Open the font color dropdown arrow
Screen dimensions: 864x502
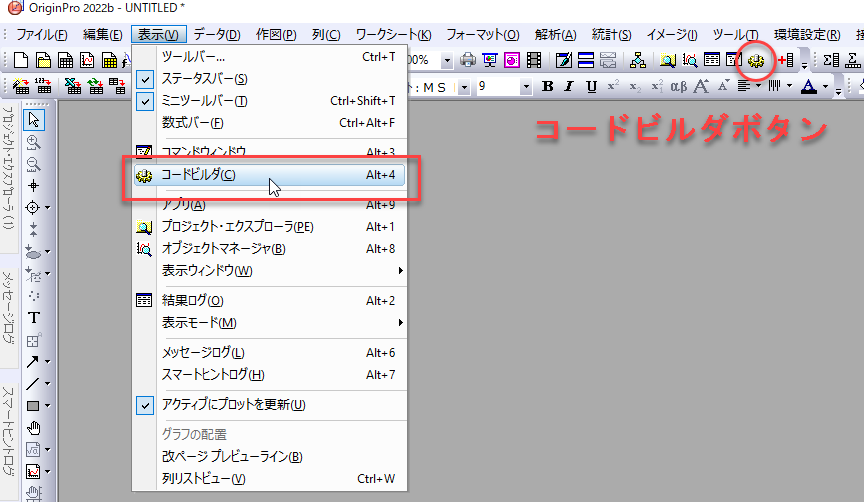point(825,87)
